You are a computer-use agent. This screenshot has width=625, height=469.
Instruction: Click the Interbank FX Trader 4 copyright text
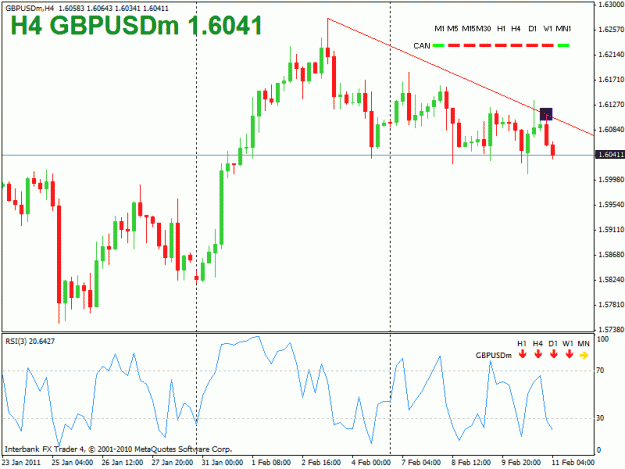tap(118, 449)
